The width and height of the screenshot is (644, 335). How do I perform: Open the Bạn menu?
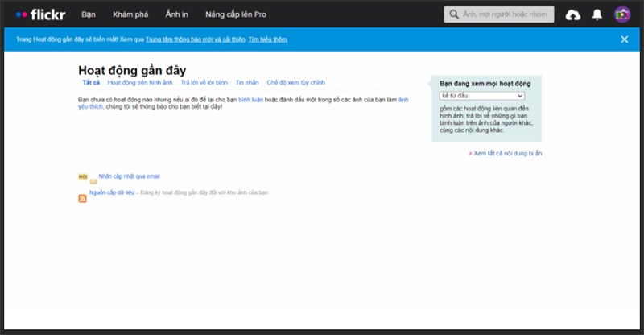coord(89,14)
